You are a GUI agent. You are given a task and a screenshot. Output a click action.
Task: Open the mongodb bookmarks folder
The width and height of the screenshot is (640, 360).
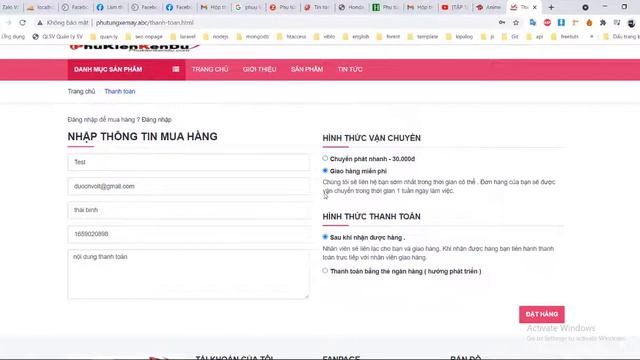(x=253, y=37)
